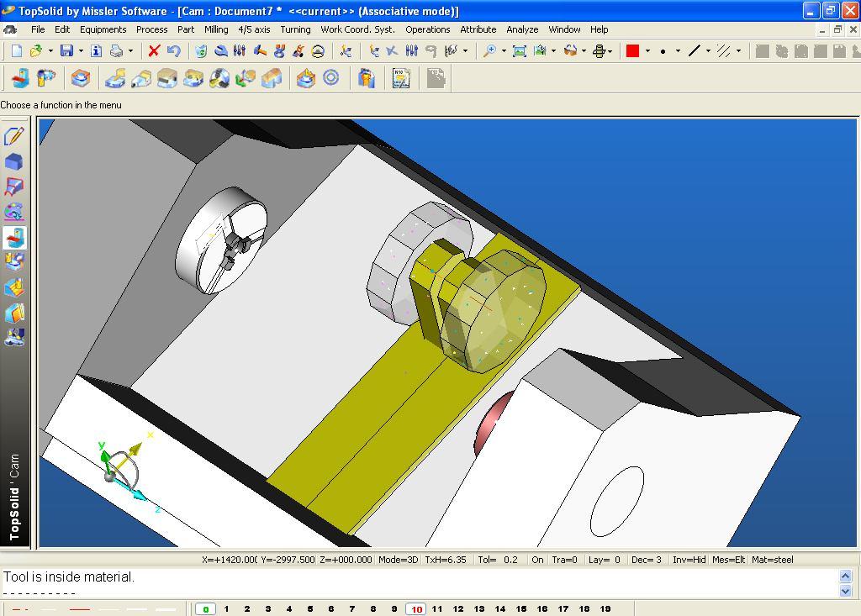Screen dimensions: 861x616
Task: Click the Tol= 0.2 status bar field
Action: point(498,560)
